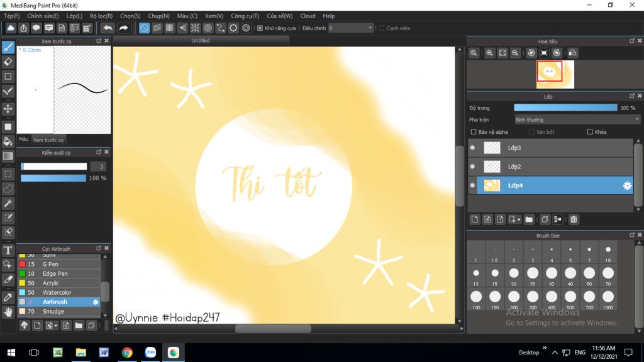This screenshot has height=362, width=644.
Task: Adjust the layer Độ trong opacity slider
Action: (565, 107)
